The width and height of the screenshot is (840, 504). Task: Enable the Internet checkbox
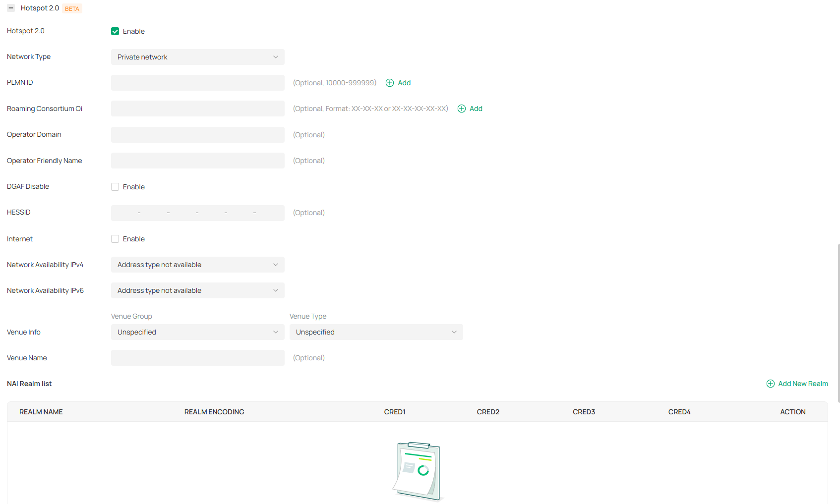click(x=115, y=239)
